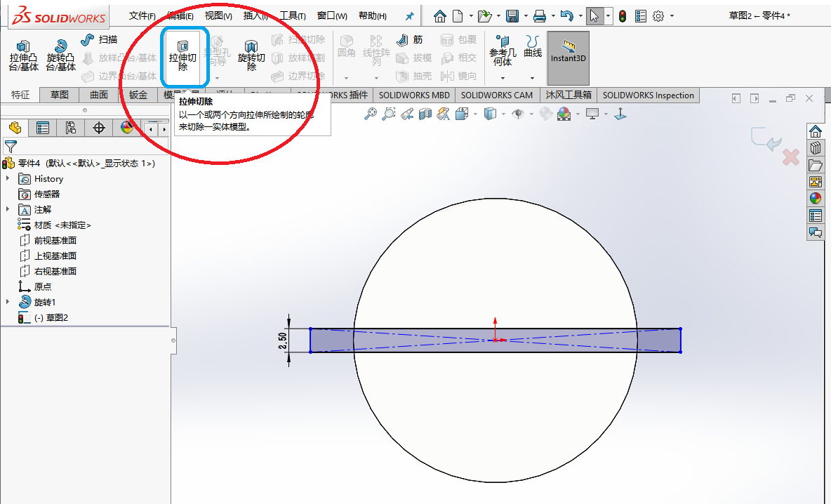Switch to the ConfigurationManager tab icon
This screenshot has height=504, width=831.
pyautogui.click(x=70, y=128)
